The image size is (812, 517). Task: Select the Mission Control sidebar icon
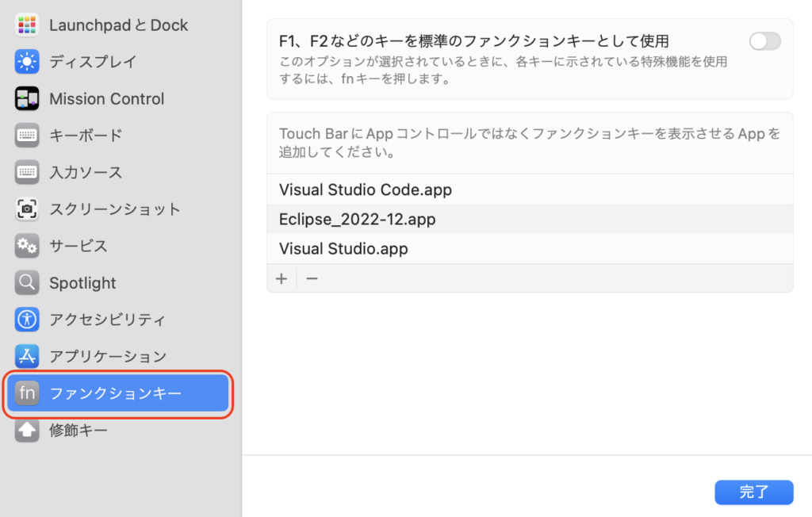click(26, 98)
